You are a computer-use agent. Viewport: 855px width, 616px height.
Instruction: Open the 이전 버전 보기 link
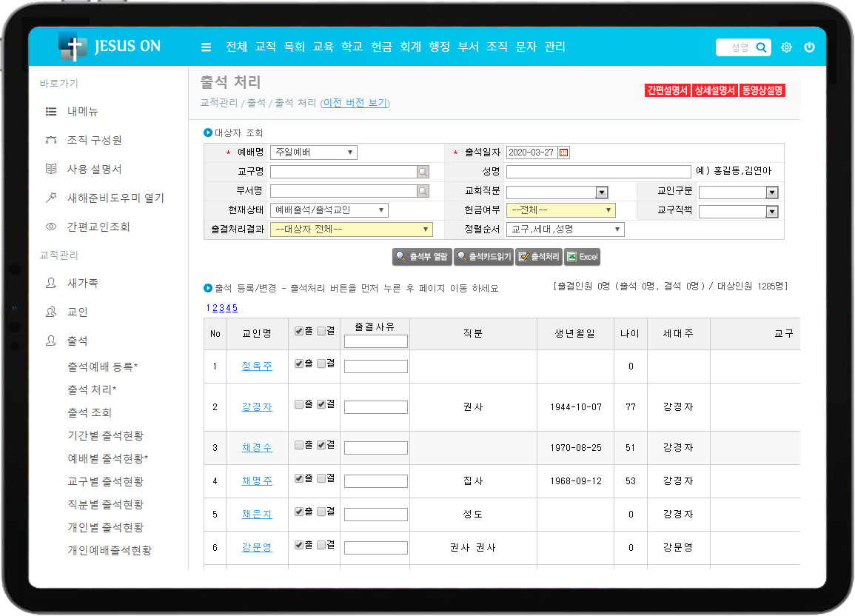click(x=355, y=103)
